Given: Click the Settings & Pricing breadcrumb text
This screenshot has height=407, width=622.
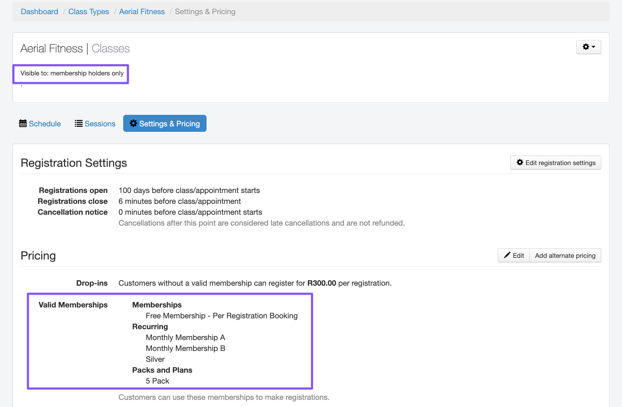Looking at the screenshot, I should pyautogui.click(x=205, y=12).
